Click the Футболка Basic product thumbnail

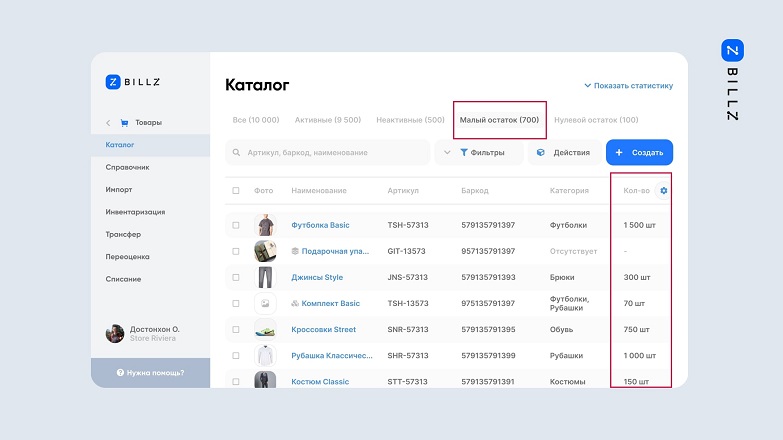pos(265,225)
